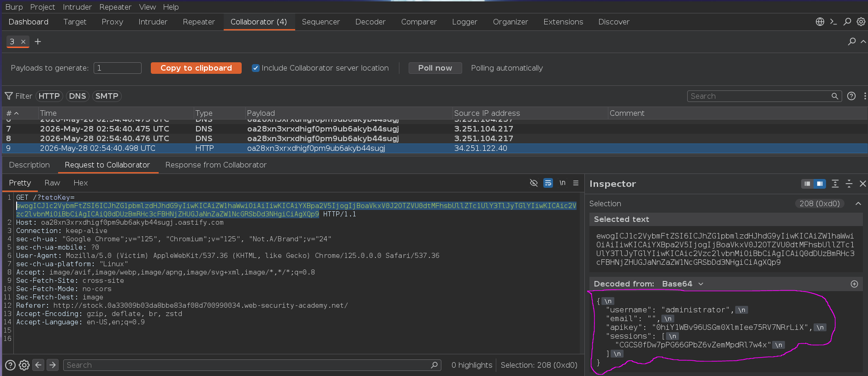Click the magnifier in the table search box
Image resolution: width=868 pixels, height=376 pixels.
835,96
